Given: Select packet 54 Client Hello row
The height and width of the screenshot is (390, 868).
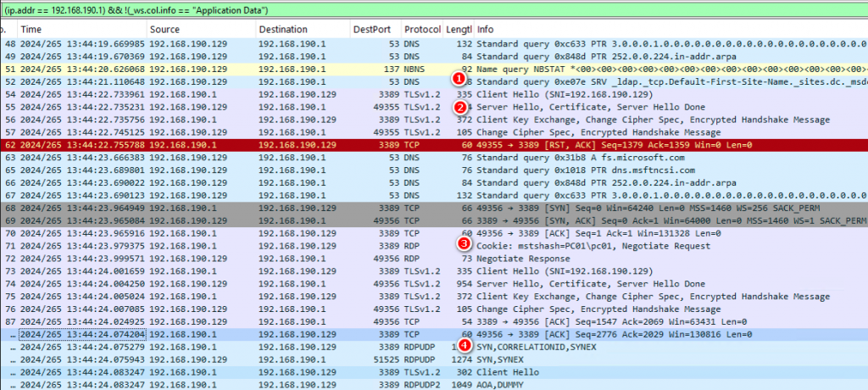Looking at the screenshot, I should pyautogui.click(x=434, y=94).
